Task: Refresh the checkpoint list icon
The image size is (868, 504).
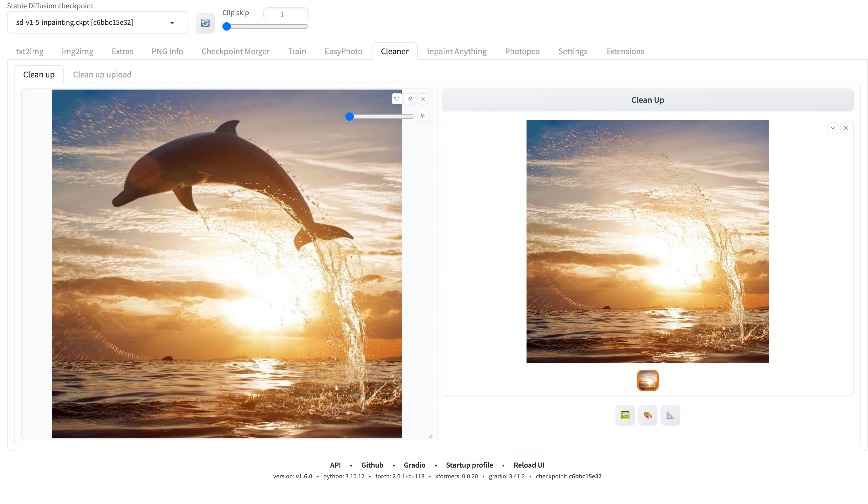Action: pyautogui.click(x=205, y=23)
